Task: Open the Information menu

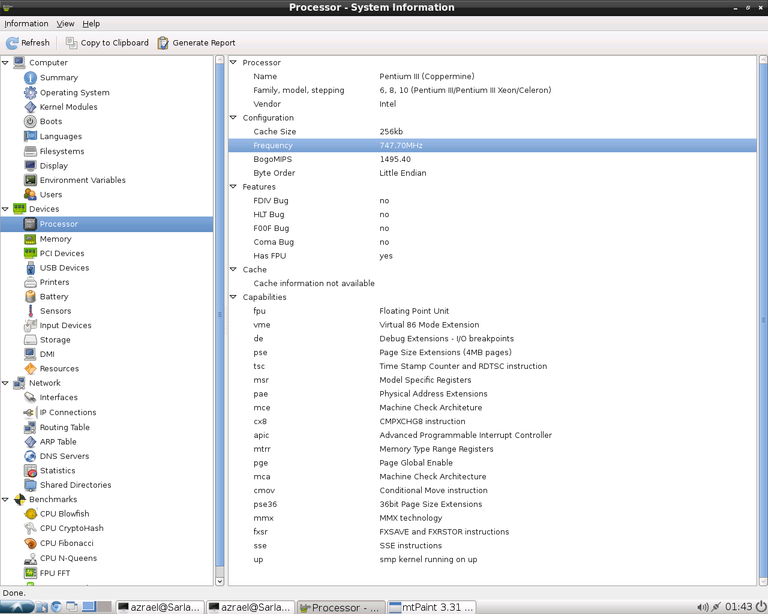Action: (x=26, y=24)
